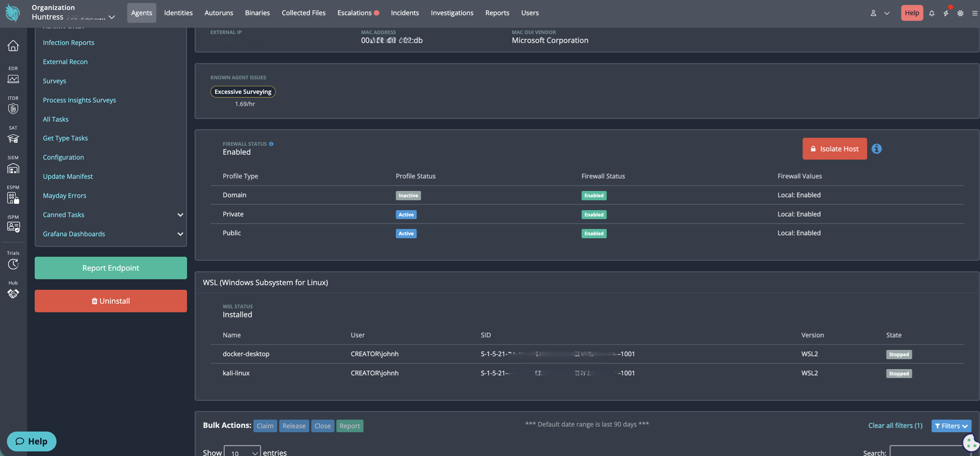Expand the Grafana Dashboards section

coord(180,234)
